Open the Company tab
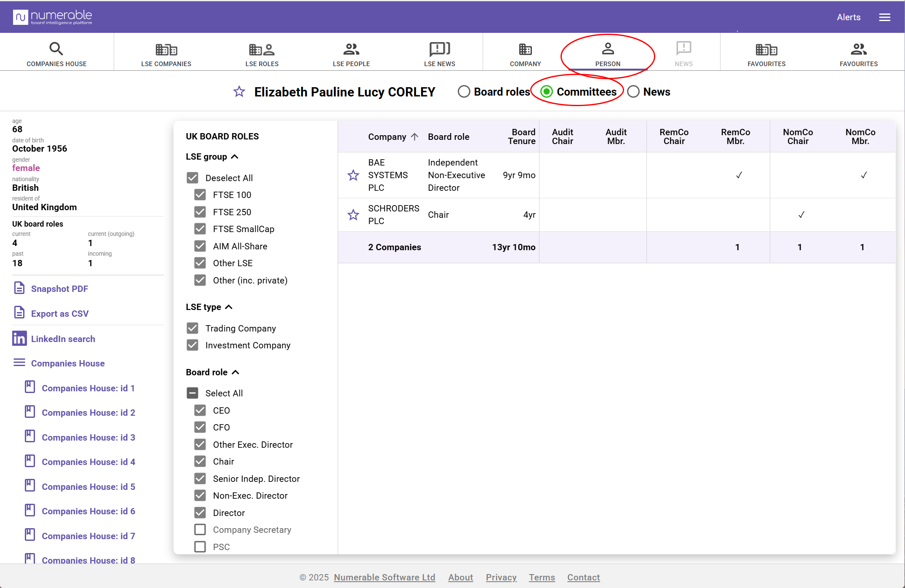Image resolution: width=905 pixels, height=588 pixels. point(525,54)
